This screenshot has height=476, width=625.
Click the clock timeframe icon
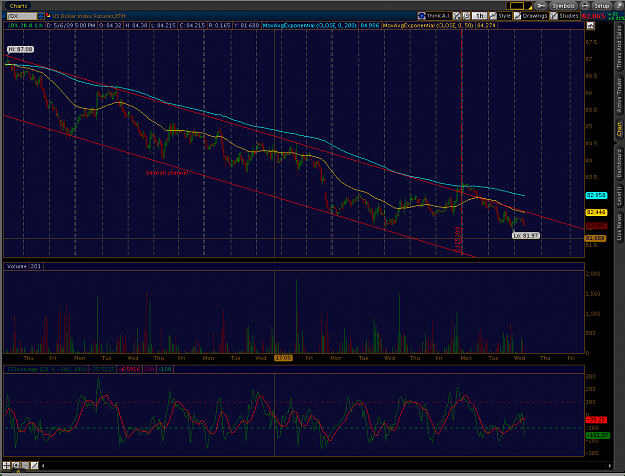(466, 16)
